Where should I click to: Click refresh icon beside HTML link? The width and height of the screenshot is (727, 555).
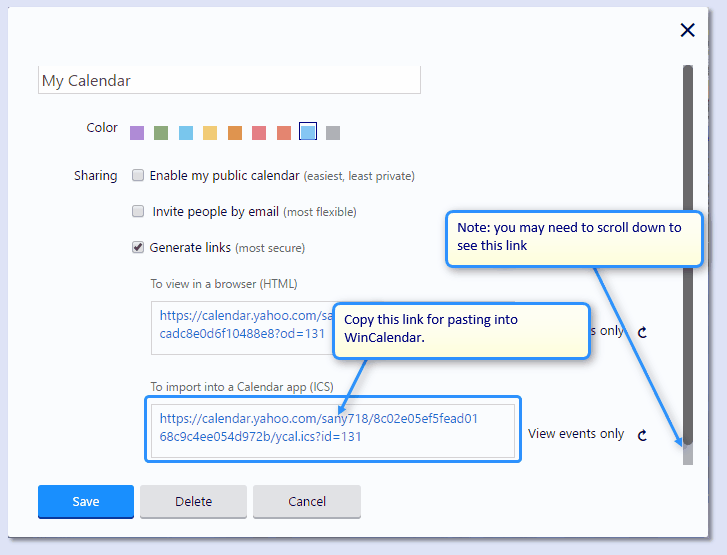click(x=642, y=332)
